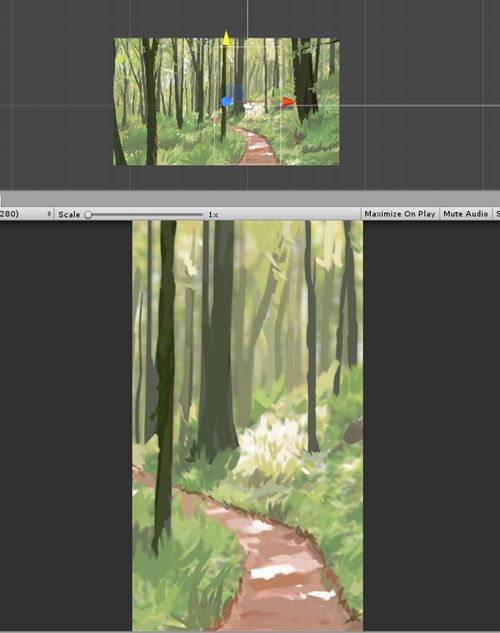The width and height of the screenshot is (500, 633).
Task: Click the red X-axis move arrowhead
Action: click(x=289, y=102)
